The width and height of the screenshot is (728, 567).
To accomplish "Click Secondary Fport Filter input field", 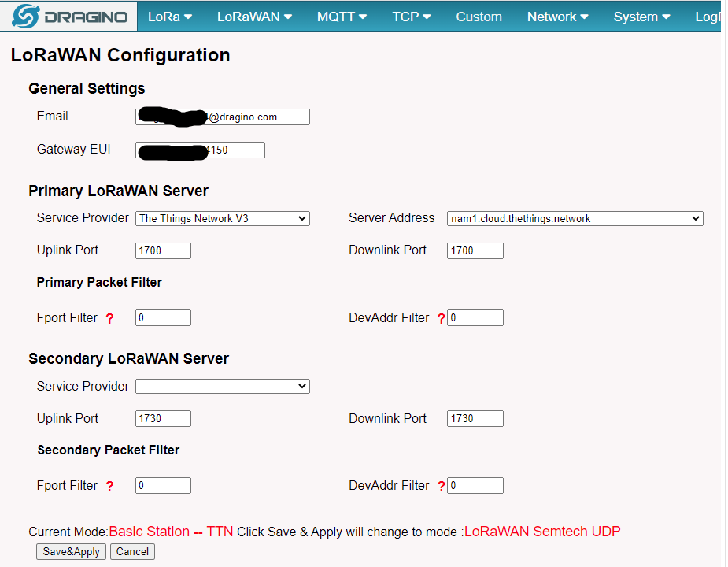I will point(163,485).
